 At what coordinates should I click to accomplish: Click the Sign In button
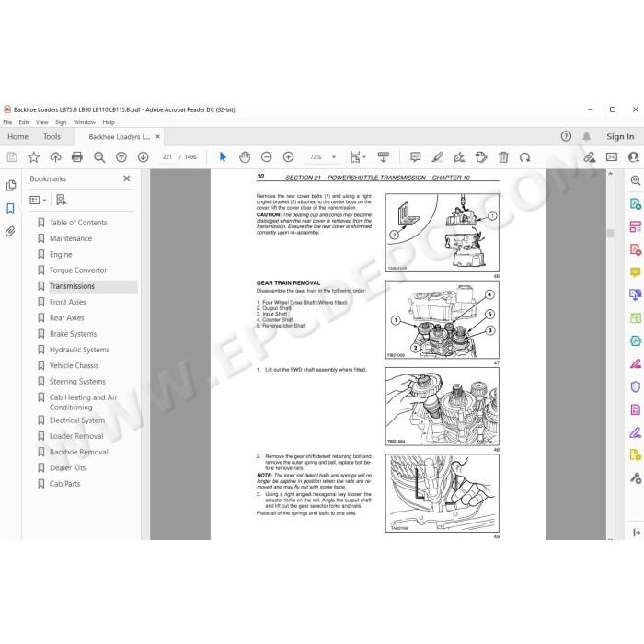point(620,136)
